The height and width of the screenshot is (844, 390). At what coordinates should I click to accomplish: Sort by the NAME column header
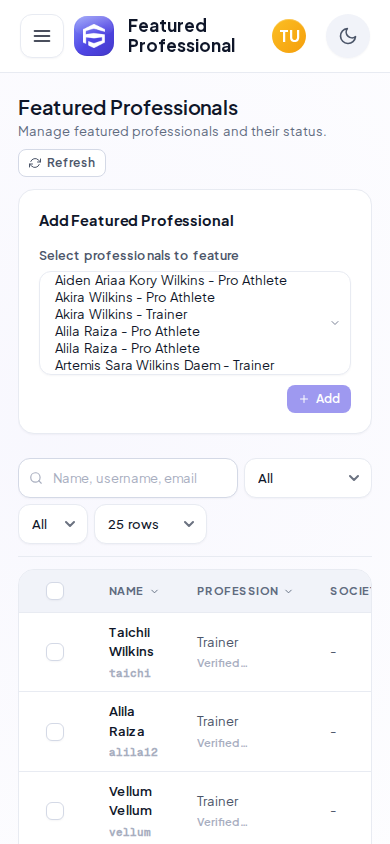click(133, 591)
